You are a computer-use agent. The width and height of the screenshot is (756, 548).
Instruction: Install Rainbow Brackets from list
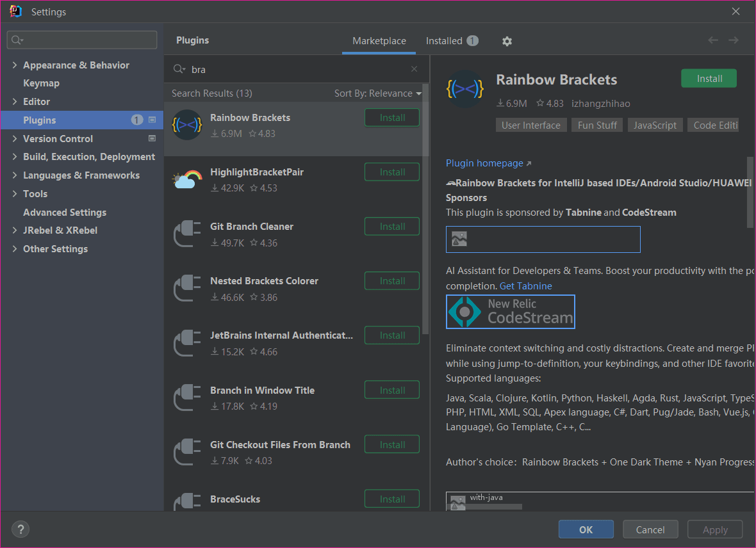[x=392, y=118]
